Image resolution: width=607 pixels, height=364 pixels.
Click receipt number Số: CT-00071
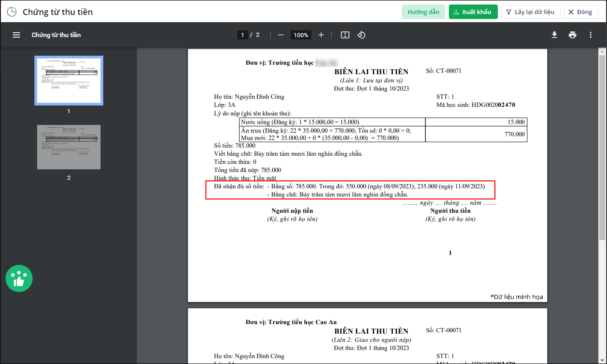(444, 71)
